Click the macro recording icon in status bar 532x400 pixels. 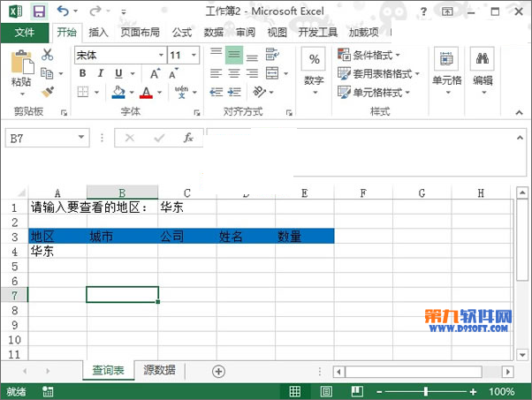click(x=48, y=391)
